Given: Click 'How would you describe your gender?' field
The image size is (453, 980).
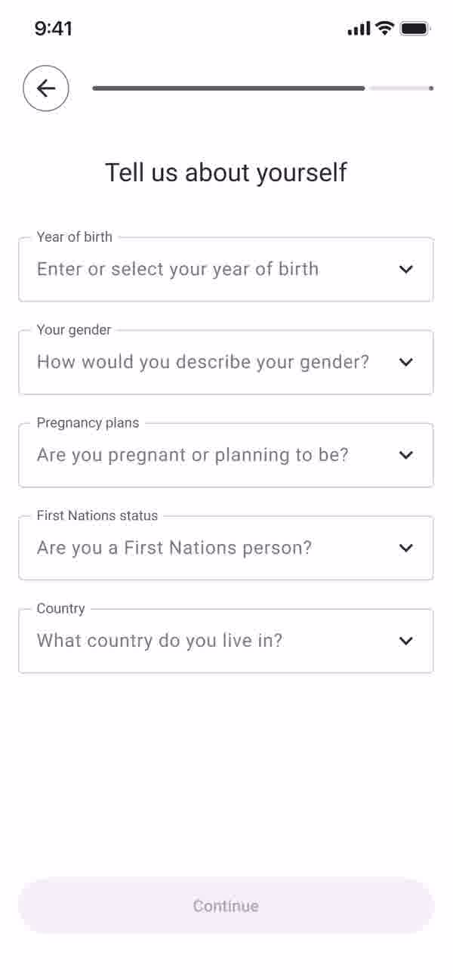Looking at the screenshot, I should pos(226,362).
